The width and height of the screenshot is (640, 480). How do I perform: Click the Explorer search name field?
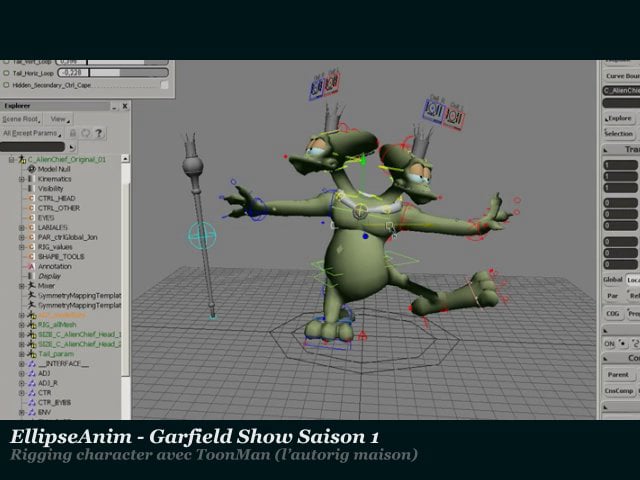click(x=33, y=147)
